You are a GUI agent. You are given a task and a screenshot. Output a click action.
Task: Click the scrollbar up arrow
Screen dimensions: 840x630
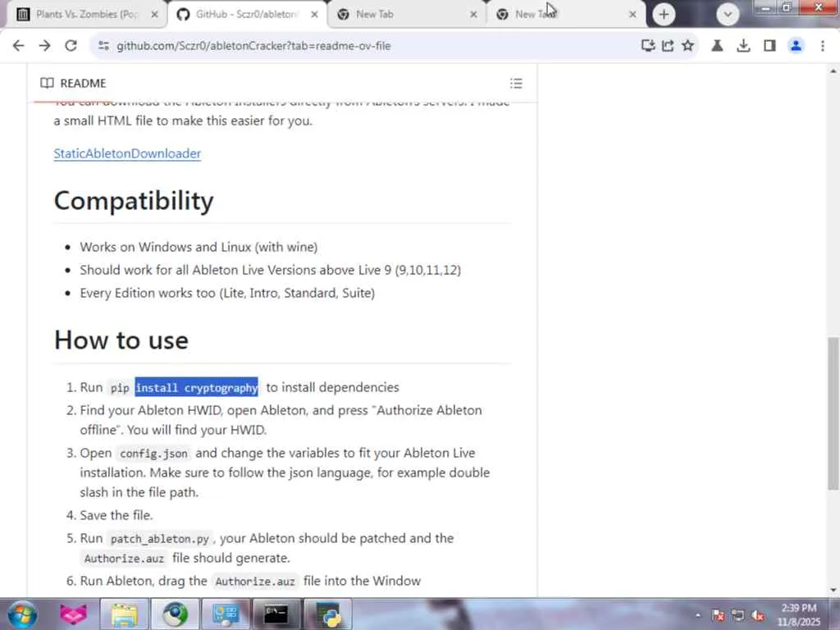(x=833, y=71)
